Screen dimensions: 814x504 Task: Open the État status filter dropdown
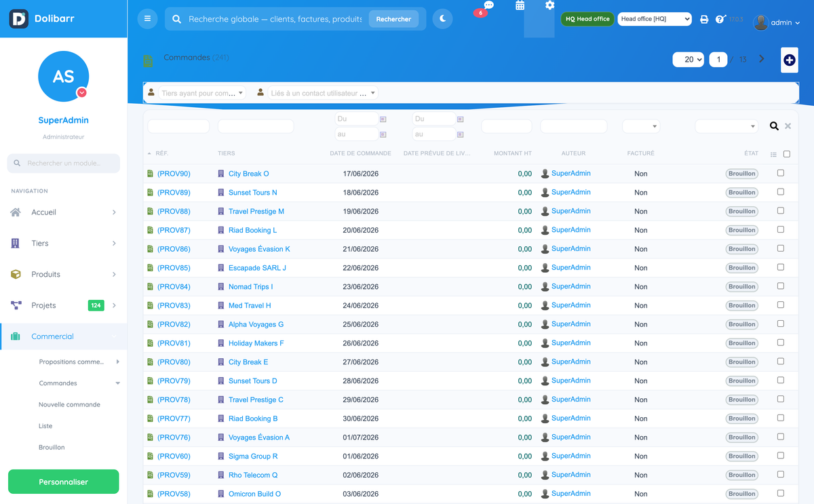tap(726, 126)
